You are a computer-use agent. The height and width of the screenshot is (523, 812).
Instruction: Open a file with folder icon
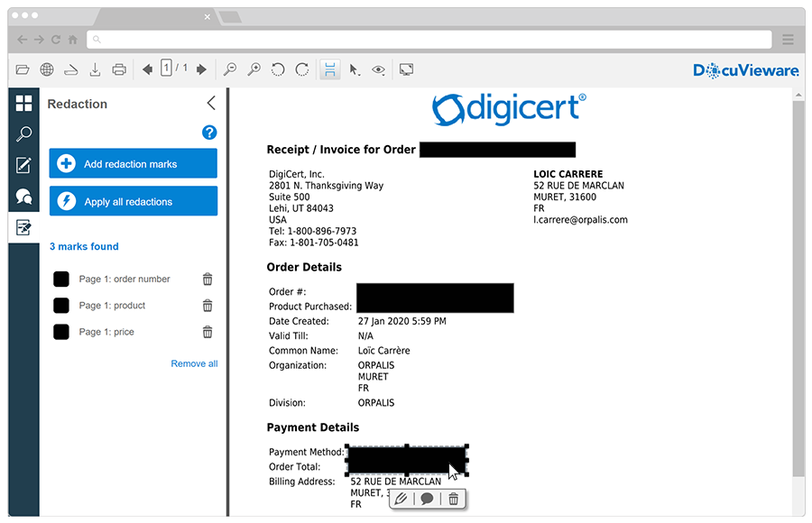(23, 69)
